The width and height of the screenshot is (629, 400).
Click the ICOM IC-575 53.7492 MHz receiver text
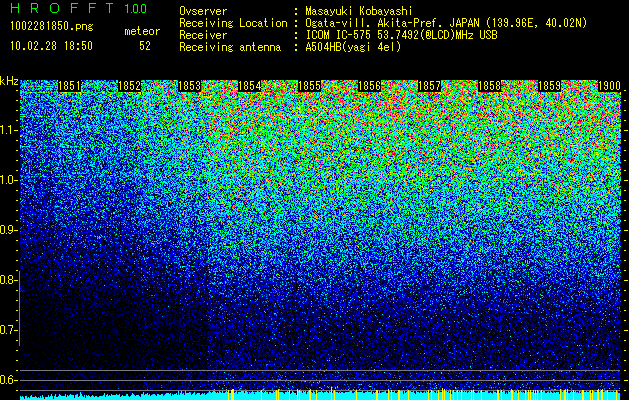402,35
